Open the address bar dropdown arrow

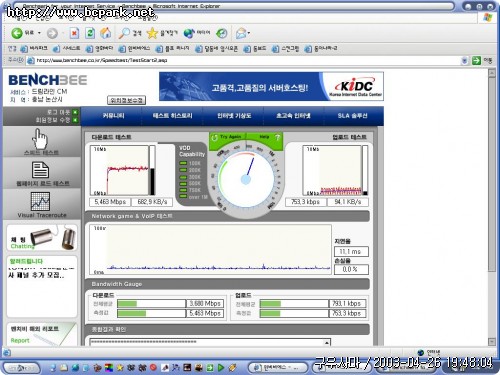coord(464,60)
